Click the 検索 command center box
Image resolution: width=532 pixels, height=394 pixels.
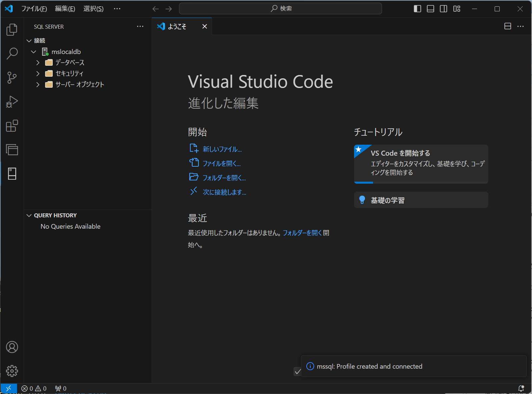[x=280, y=9]
